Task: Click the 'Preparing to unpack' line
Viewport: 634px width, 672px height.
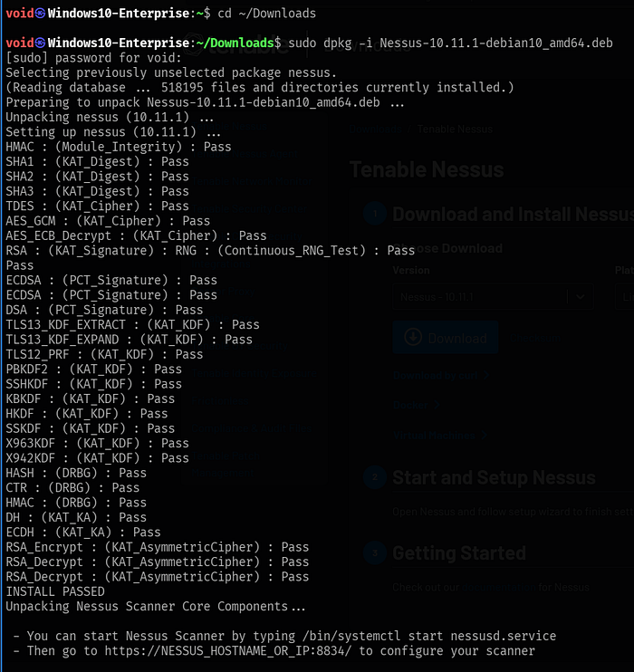Action: click(205, 102)
